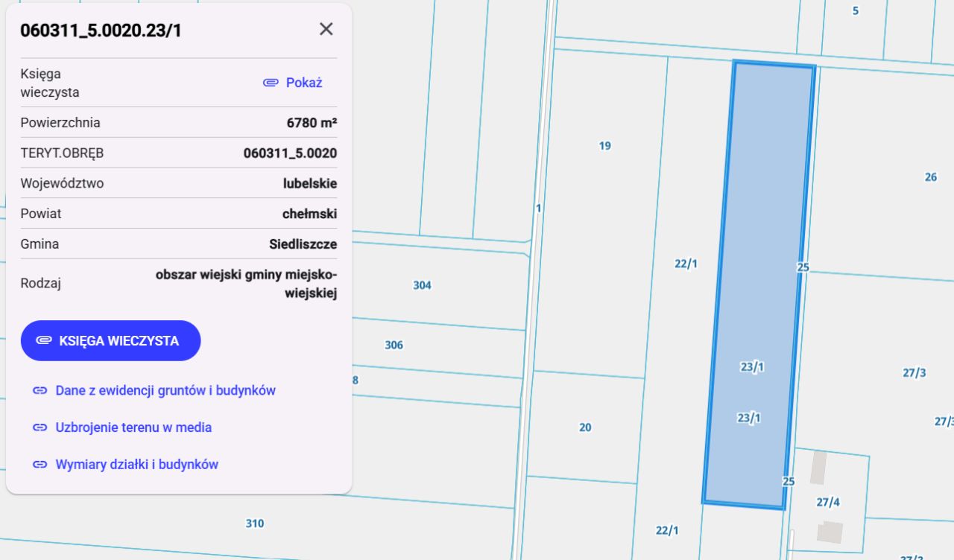Click TERYT value 060311_5.0020
Image resolution: width=954 pixels, height=560 pixels.
290,153
